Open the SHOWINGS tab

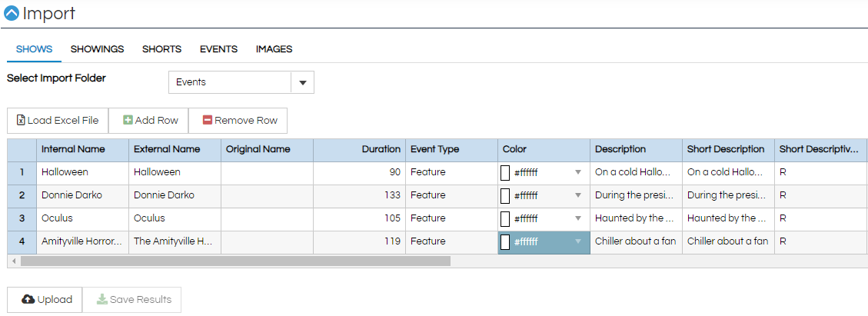point(98,49)
